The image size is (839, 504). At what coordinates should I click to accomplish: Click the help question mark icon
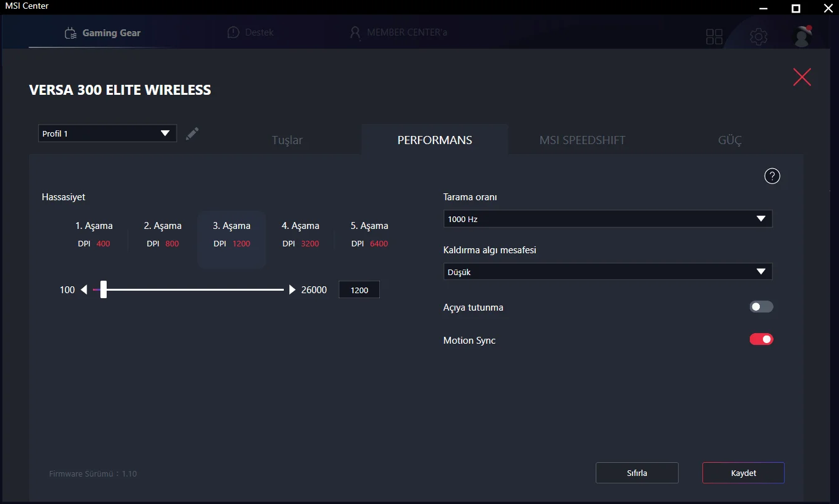pos(772,177)
